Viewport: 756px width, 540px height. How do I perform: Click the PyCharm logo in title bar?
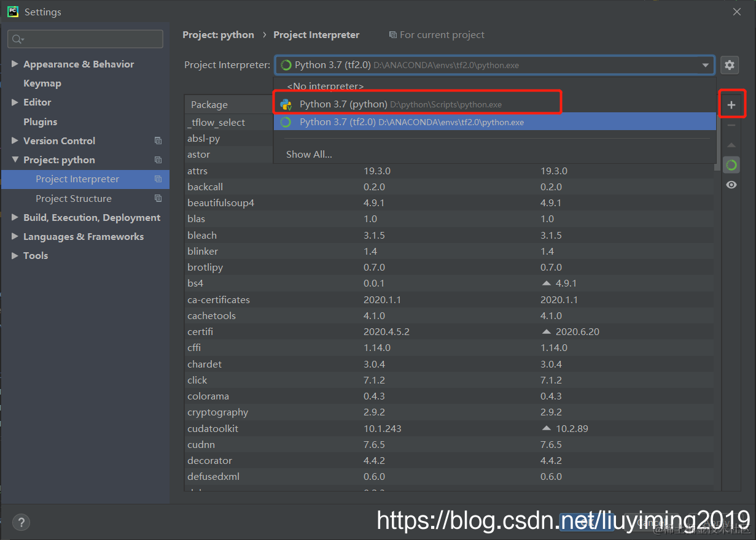pyautogui.click(x=12, y=12)
